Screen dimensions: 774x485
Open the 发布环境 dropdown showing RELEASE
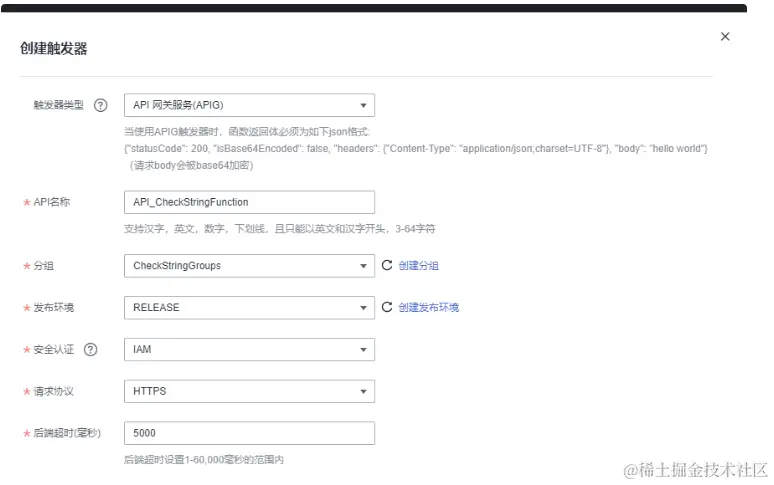click(x=249, y=307)
